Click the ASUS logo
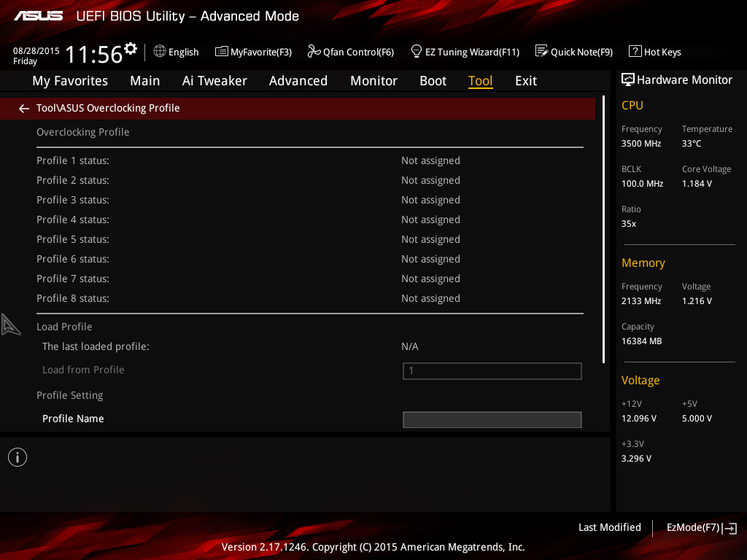 (x=38, y=16)
